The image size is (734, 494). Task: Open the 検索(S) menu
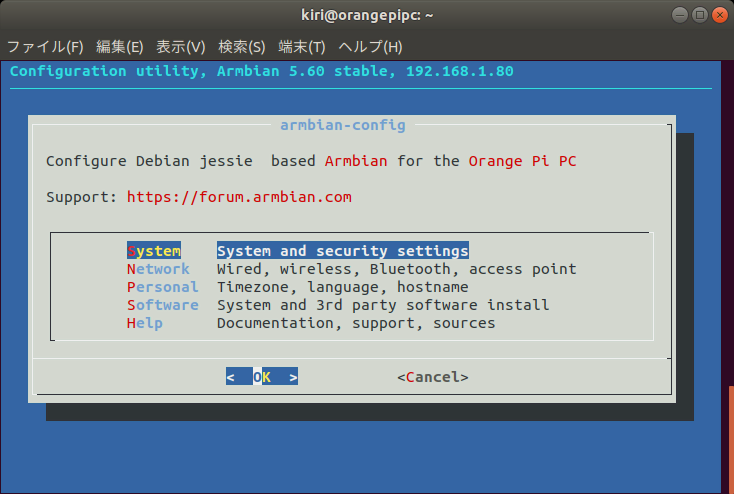point(241,47)
